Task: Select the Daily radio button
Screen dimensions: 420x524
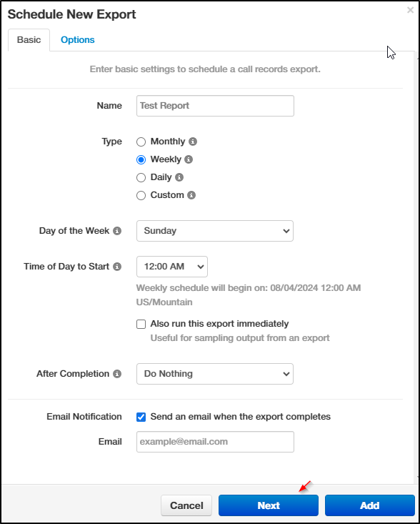Action: (141, 177)
